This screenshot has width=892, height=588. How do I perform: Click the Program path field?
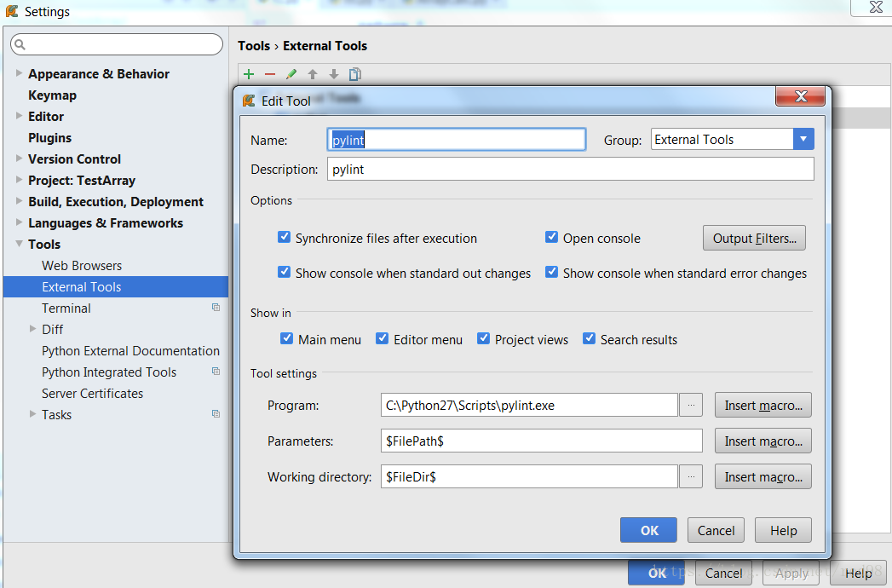tap(529, 406)
